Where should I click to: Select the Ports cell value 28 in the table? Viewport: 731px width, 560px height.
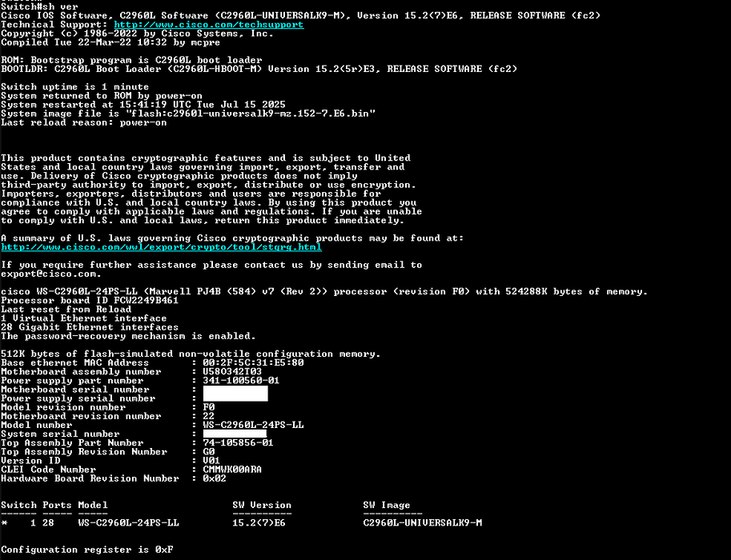pyautogui.click(x=49, y=522)
